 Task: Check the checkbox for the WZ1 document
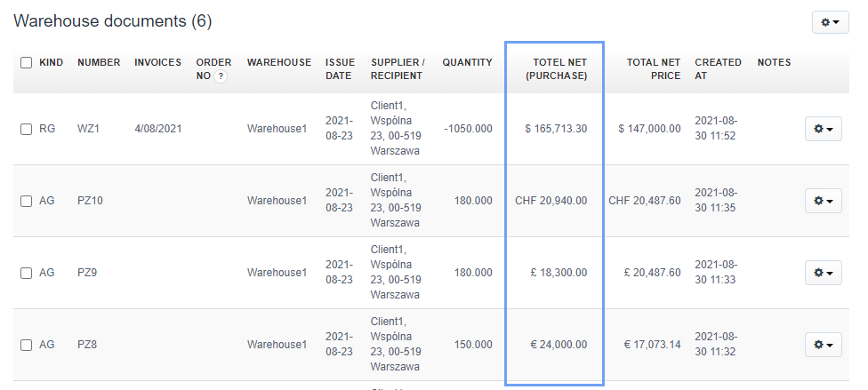tap(27, 130)
